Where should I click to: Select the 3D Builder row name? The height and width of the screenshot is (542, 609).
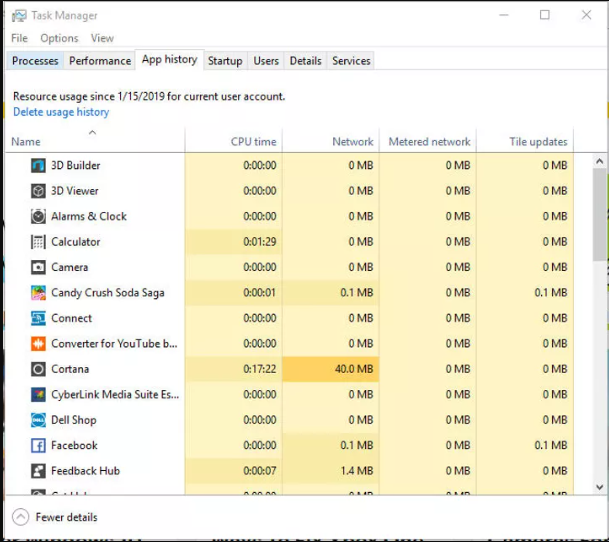76,166
